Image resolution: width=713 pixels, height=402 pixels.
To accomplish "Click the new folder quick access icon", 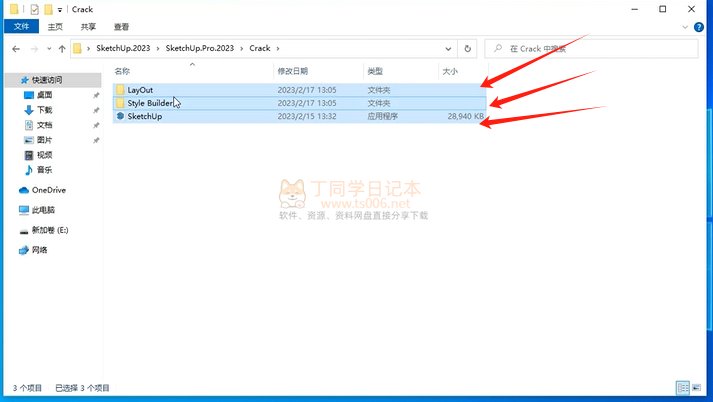I will [48, 9].
